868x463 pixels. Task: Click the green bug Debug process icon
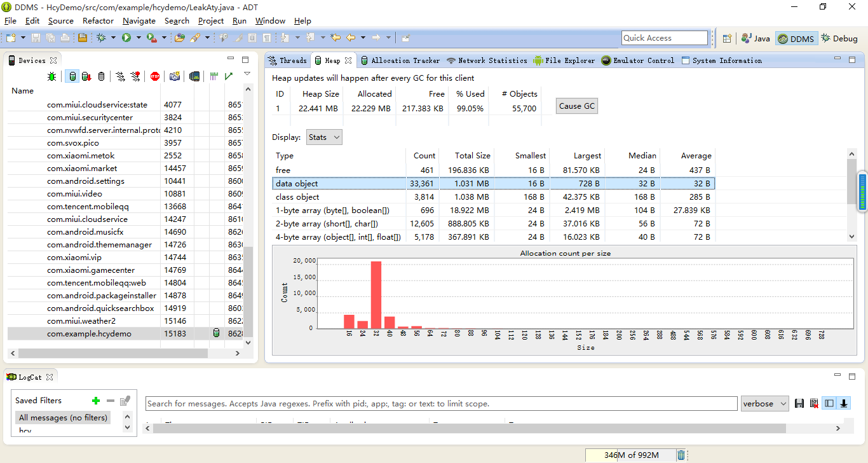52,77
